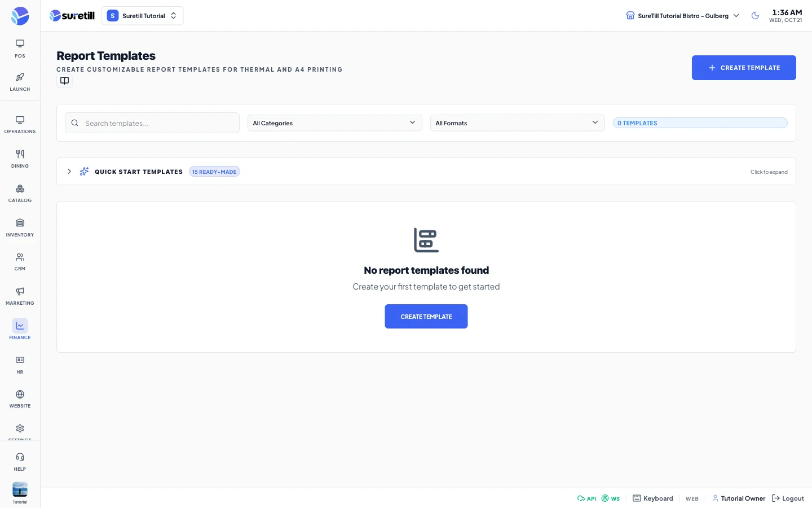Click the 'Click to expand' text
Image resolution: width=812 pixels, height=508 pixels.
click(769, 172)
